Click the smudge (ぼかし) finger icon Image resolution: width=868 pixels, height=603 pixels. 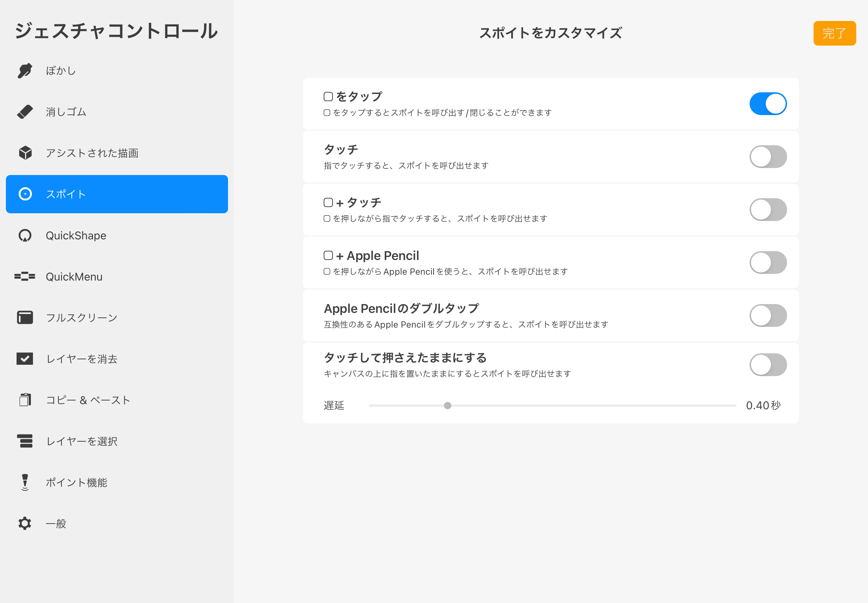coord(25,71)
